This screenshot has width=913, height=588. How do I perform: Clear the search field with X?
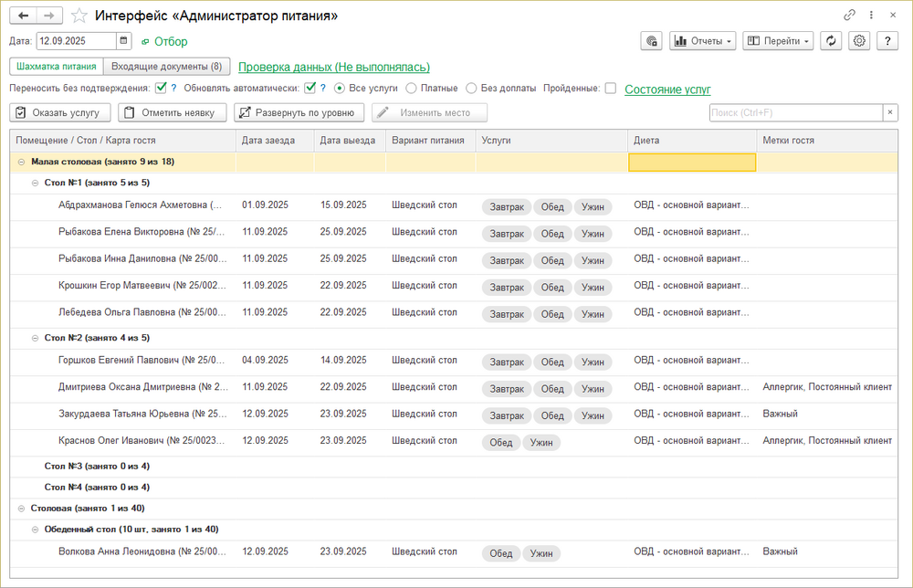point(890,112)
